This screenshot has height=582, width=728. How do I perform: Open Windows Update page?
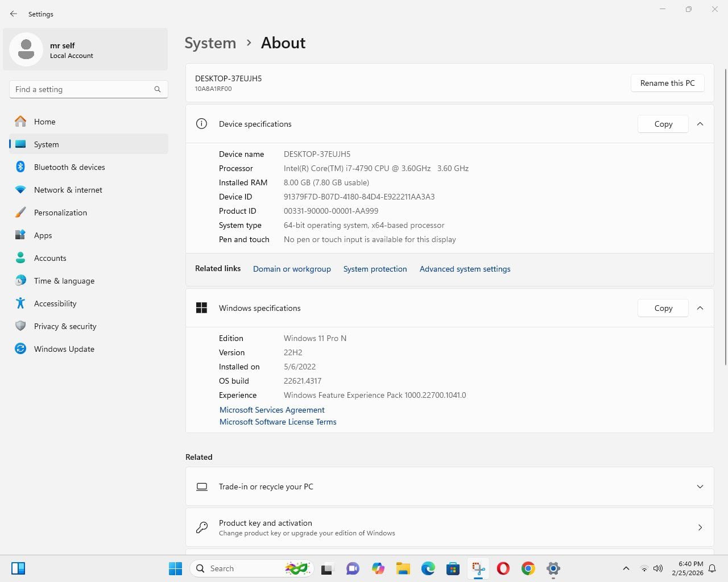89,349
